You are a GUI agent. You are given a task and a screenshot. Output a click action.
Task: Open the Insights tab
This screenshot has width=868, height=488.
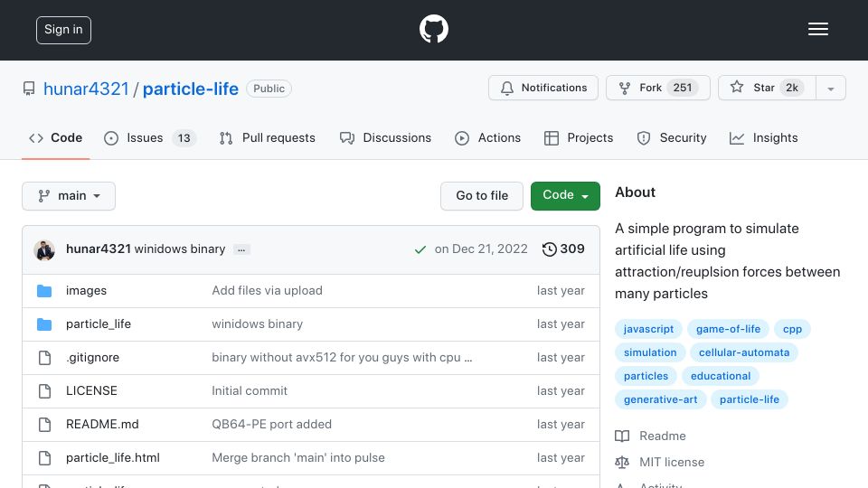[x=763, y=137]
